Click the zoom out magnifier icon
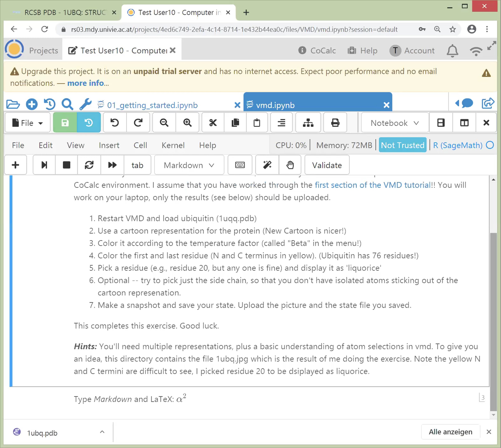The width and height of the screenshot is (501, 448). click(164, 122)
